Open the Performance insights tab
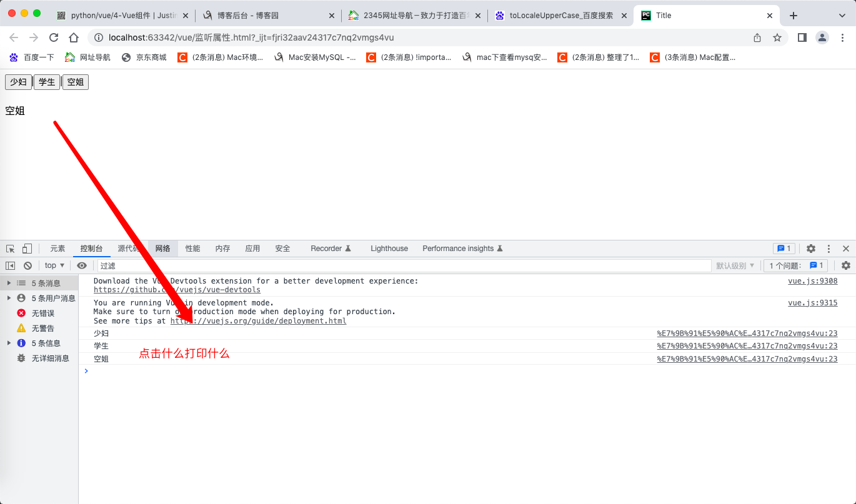Image resolution: width=856 pixels, height=504 pixels. tap(463, 249)
